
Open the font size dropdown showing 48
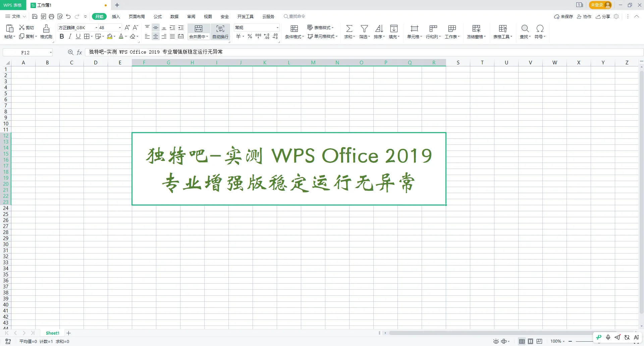pyautogui.click(x=120, y=27)
